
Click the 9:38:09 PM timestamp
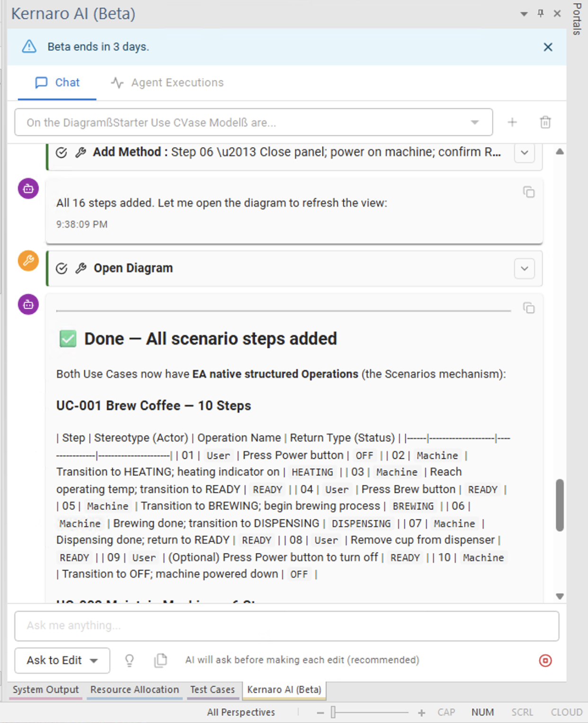(x=82, y=224)
